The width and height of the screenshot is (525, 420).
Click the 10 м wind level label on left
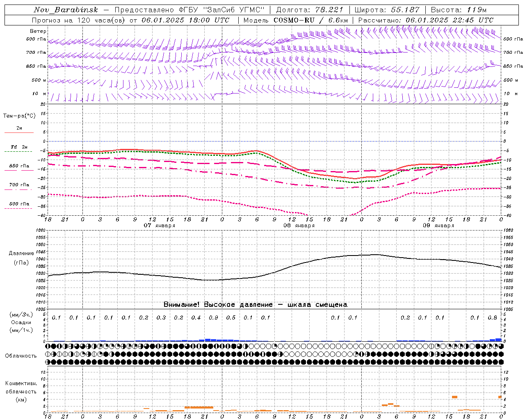39,94
